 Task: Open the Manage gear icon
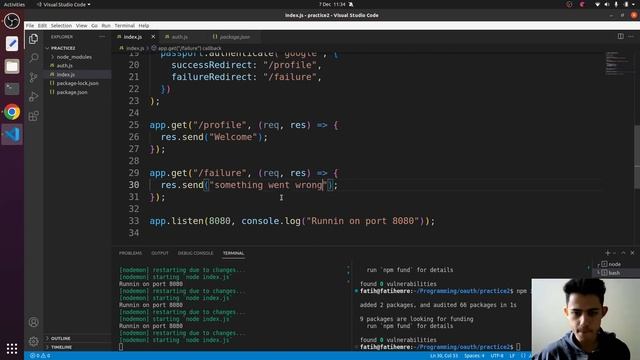pos(33,341)
